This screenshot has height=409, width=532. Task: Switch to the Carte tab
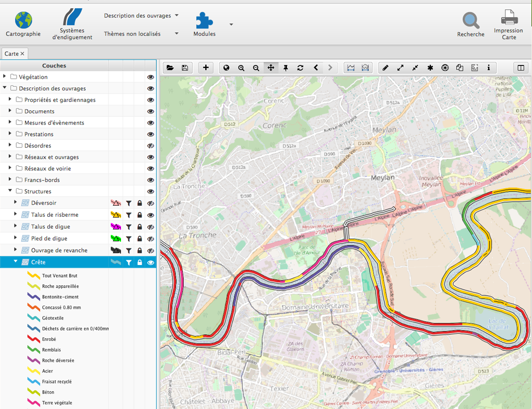11,54
